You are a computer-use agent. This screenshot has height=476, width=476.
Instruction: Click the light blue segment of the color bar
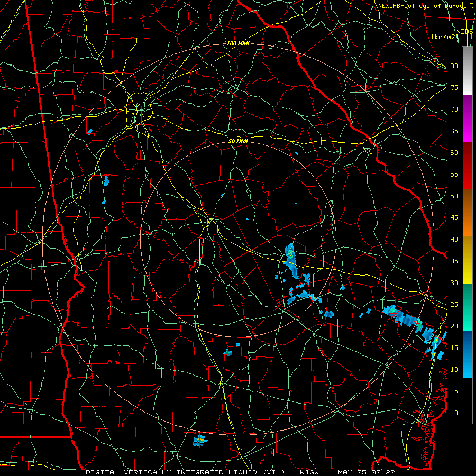click(467, 354)
